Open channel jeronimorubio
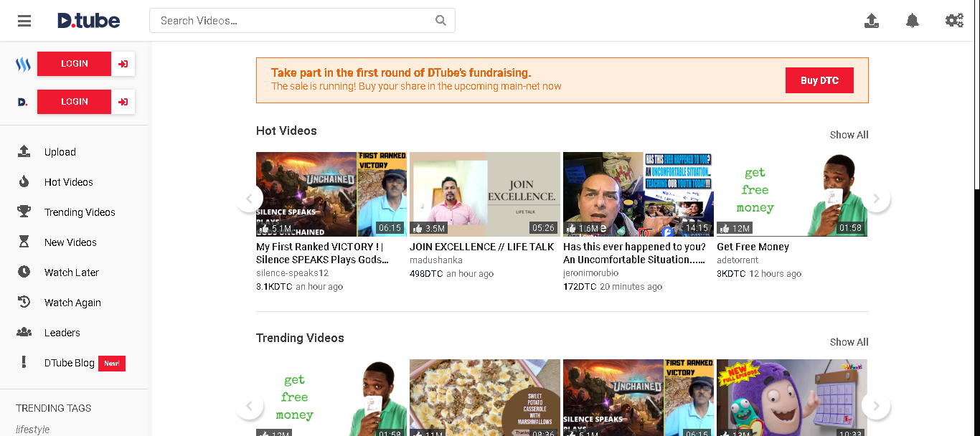The width and height of the screenshot is (980, 436). [591, 273]
